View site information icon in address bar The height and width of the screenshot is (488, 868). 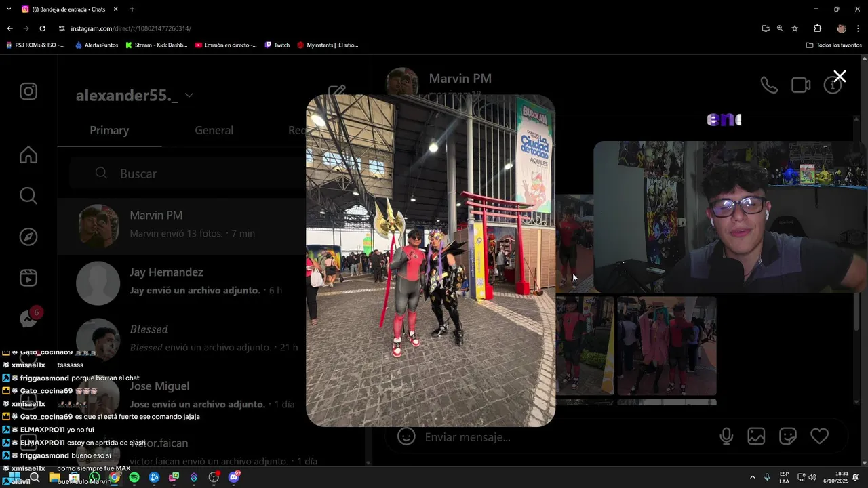(62, 28)
